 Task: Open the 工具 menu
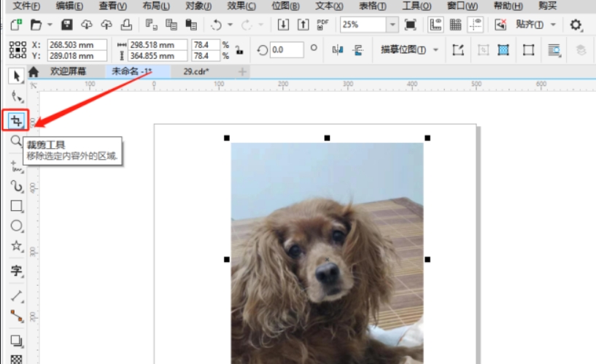pyautogui.click(x=417, y=6)
